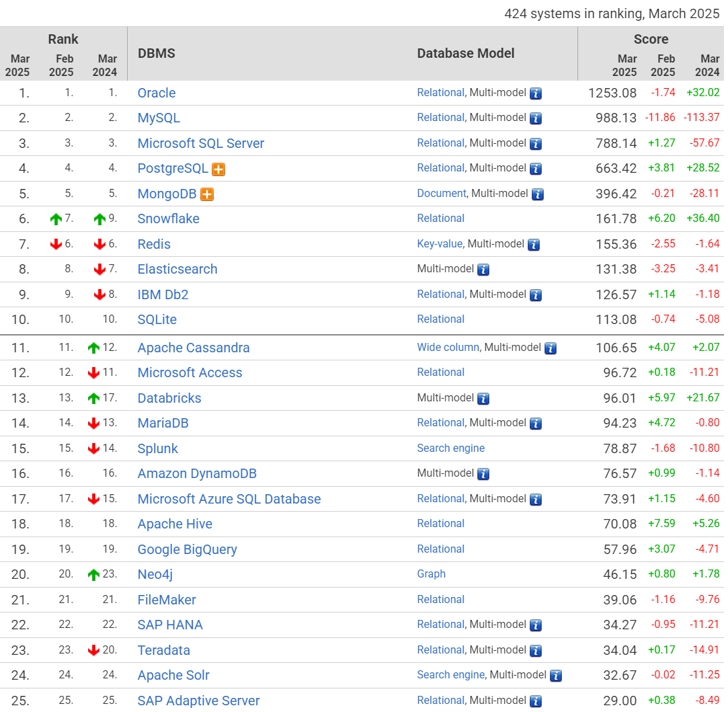Viewport: 728px width, 712px height.
Task: Open the SAP HANA link
Action: pyautogui.click(x=170, y=625)
